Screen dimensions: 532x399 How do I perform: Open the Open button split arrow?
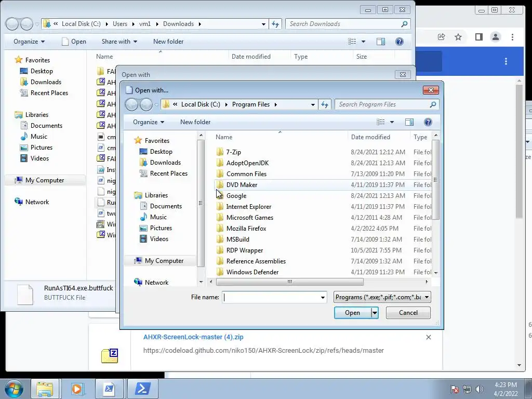pyautogui.click(x=375, y=313)
